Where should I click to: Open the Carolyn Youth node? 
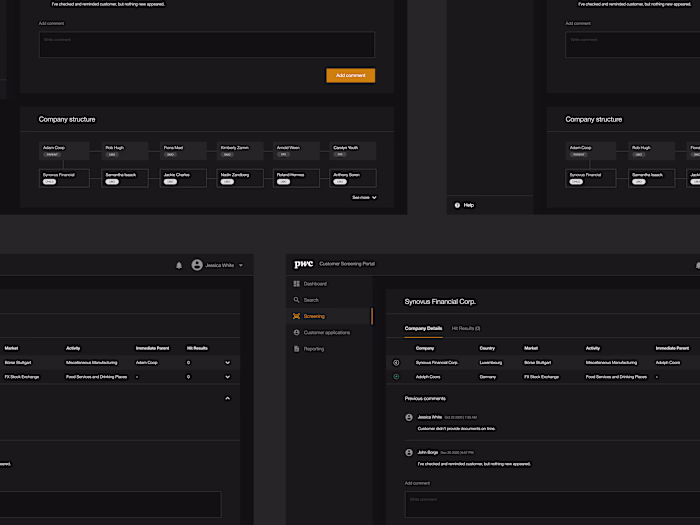point(353,151)
